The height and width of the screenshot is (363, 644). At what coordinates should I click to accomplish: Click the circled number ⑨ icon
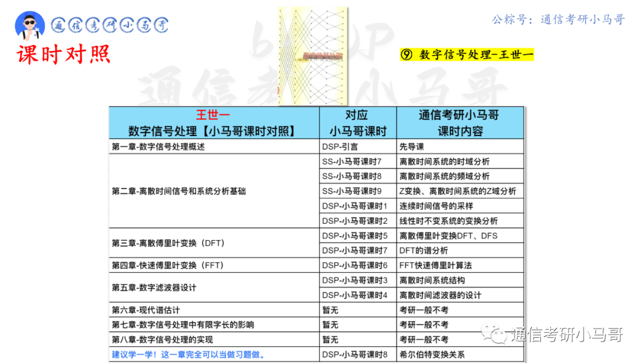pyautogui.click(x=407, y=54)
